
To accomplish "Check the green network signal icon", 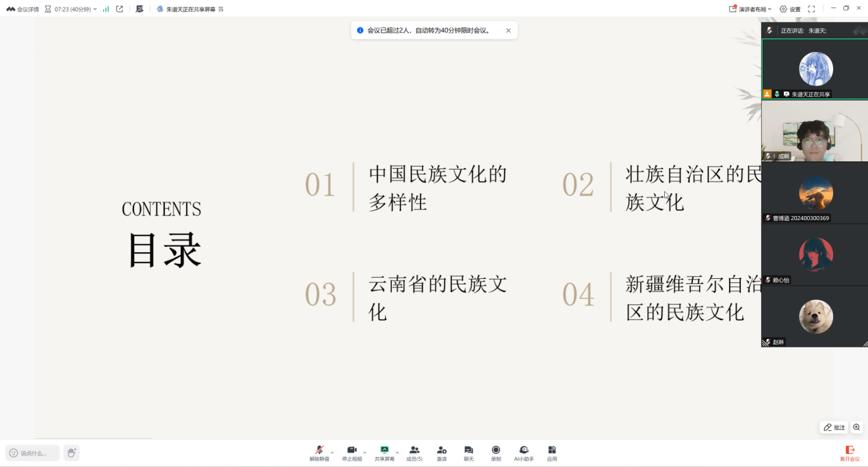I will (106, 9).
